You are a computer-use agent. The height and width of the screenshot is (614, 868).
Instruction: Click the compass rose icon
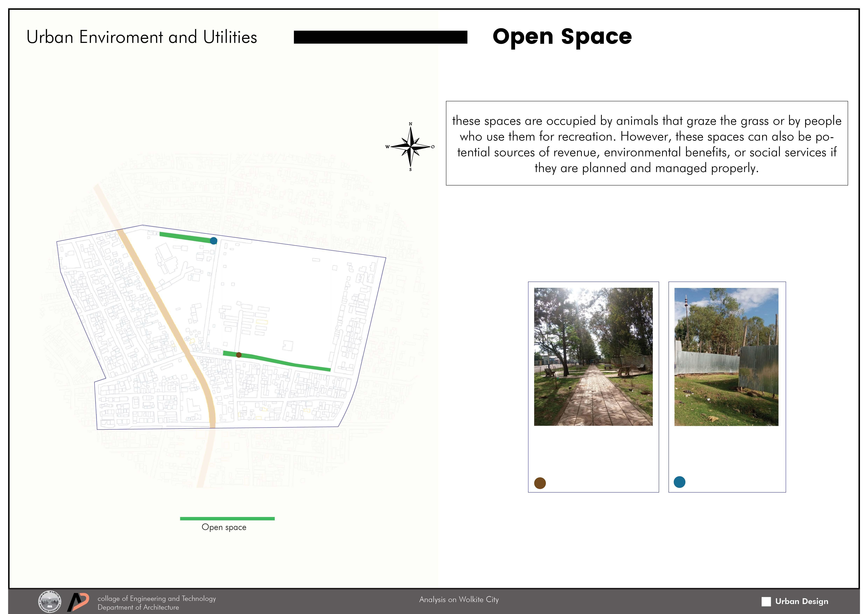(x=411, y=147)
